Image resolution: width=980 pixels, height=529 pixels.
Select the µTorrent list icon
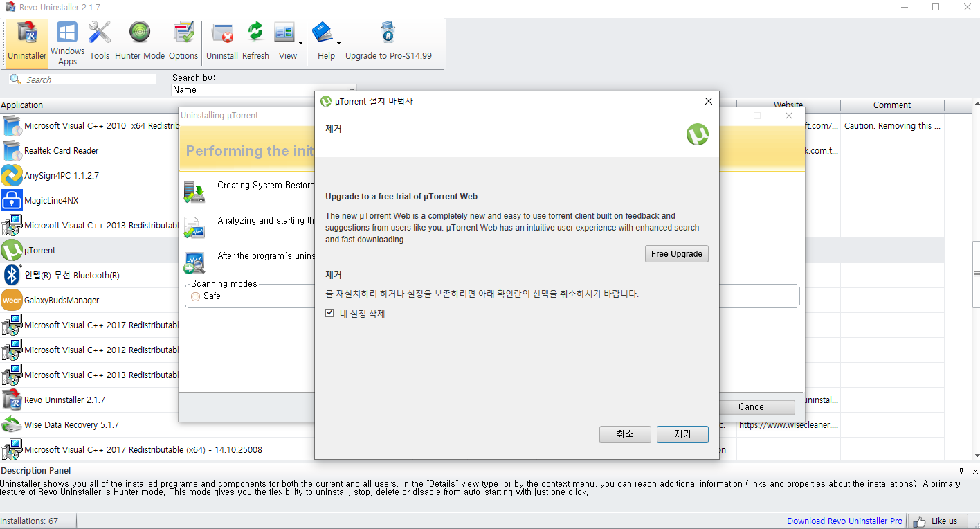(12, 250)
